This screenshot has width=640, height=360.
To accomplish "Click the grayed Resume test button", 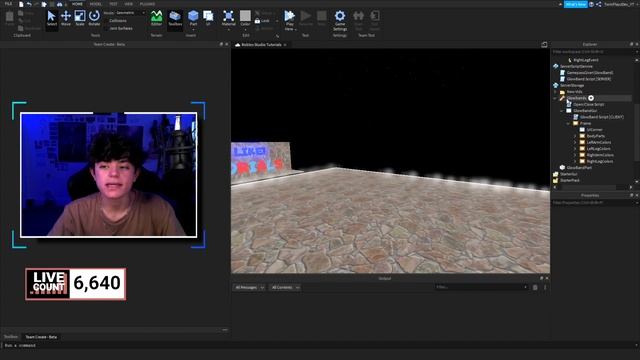I will 306,19.
